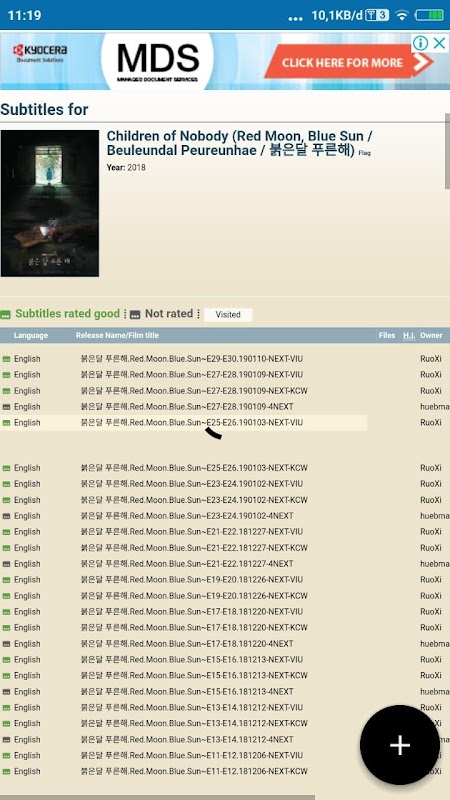Open subtitle E13-E14.181212-NEXT-KCW
The height and width of the screenshot is (800, 450).
click(x=194, y=723)
